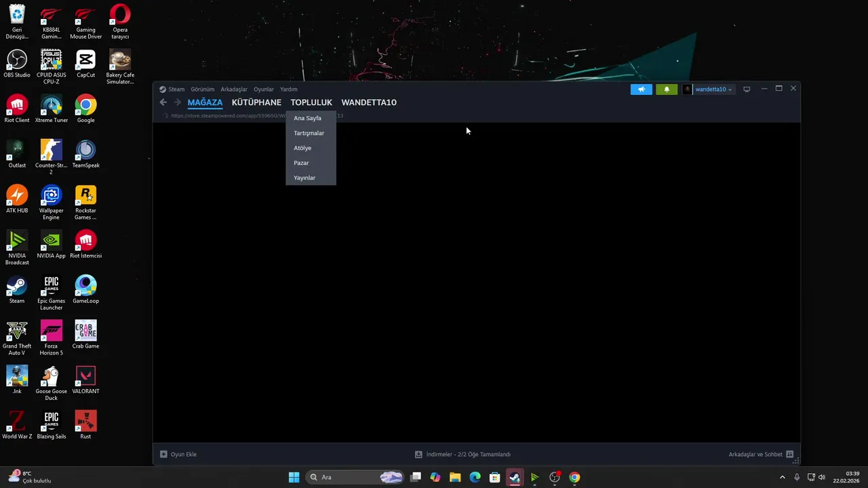Open the Görünüm menu
868x488 pixels.
203,89
